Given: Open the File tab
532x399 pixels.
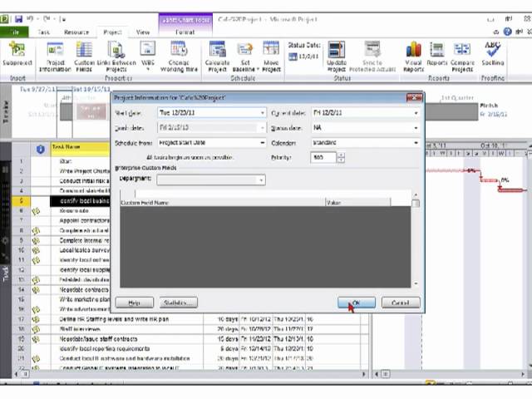Looking at the screenshot, I should (14, 32).
